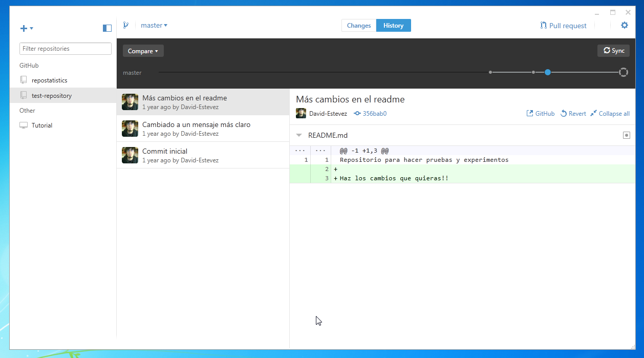Collapse all changed files

(610, 114)
